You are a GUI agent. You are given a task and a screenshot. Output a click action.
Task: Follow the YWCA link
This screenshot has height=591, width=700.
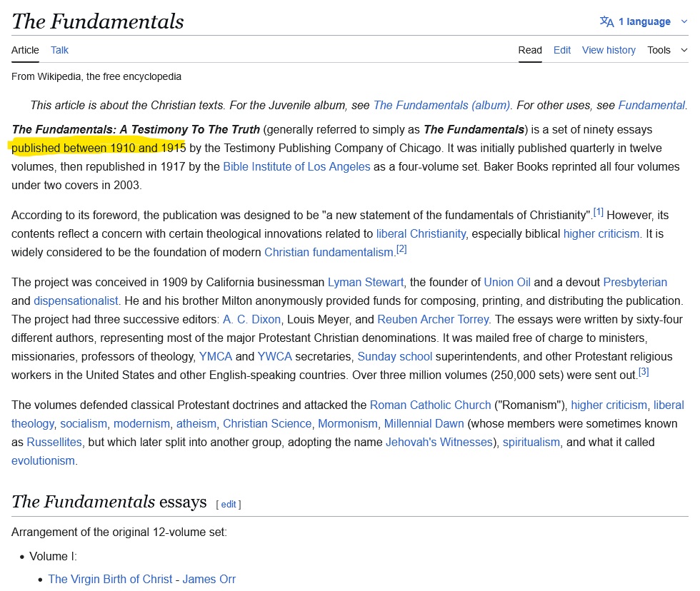274,356
